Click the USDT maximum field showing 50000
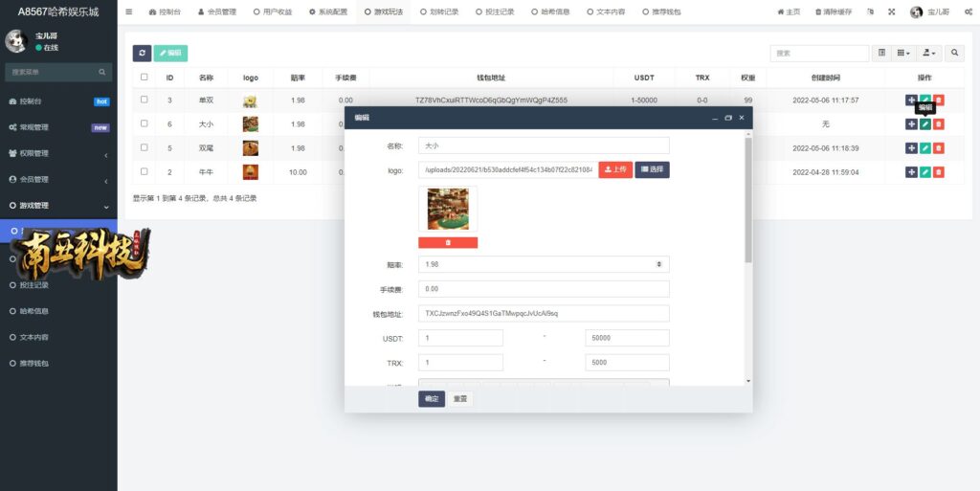 [627, 338]
